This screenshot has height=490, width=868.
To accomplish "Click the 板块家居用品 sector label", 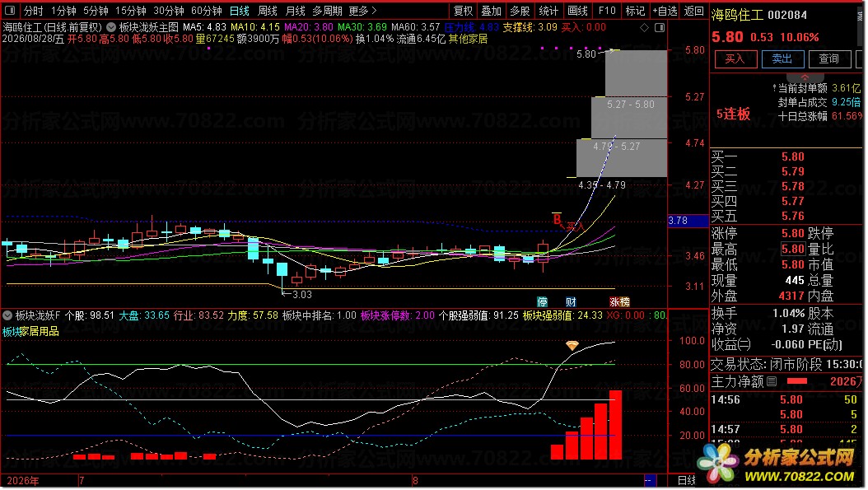I will pos(30,331).
